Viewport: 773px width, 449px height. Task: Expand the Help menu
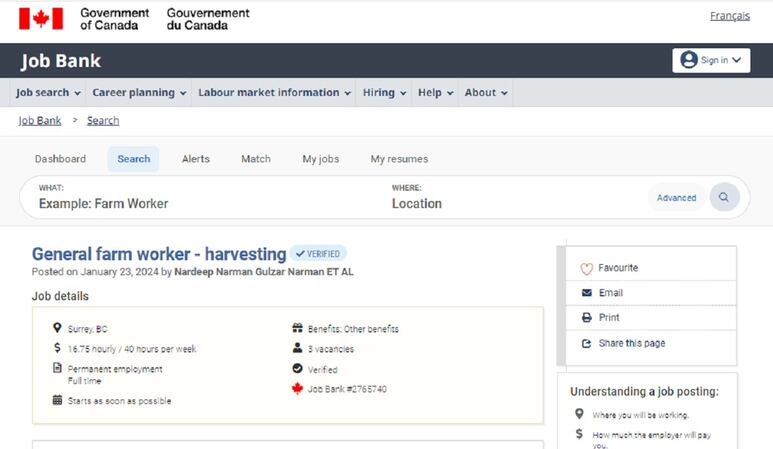[435, 93]
